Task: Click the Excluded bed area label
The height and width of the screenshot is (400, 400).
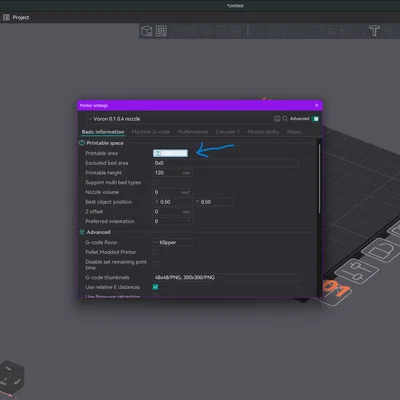Action: point(107,163)
